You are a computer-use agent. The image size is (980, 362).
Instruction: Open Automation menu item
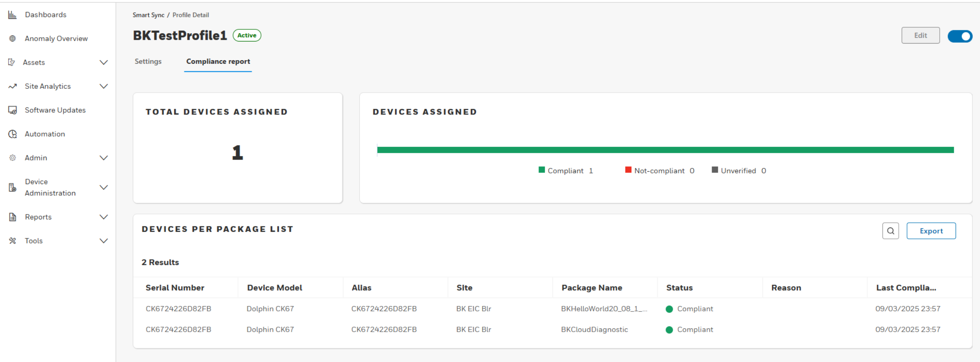point(45,134)
